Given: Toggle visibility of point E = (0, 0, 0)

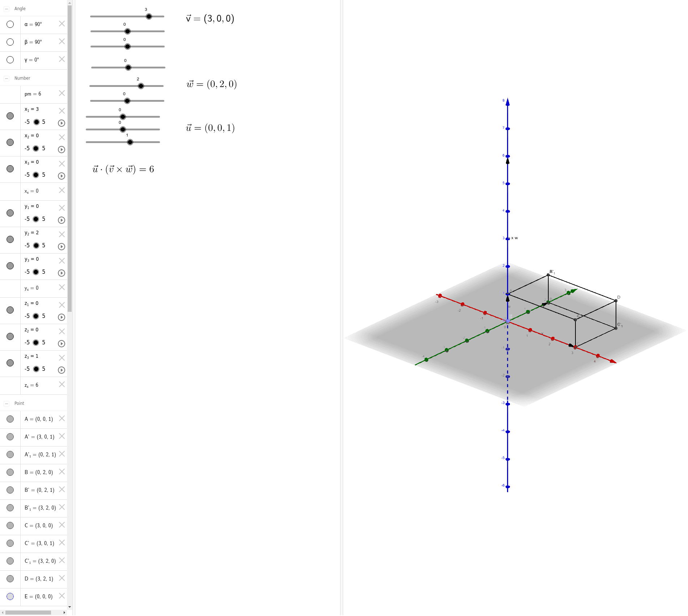Looking at the screenshot, I should pyautogui.click(x=10, y=596).
